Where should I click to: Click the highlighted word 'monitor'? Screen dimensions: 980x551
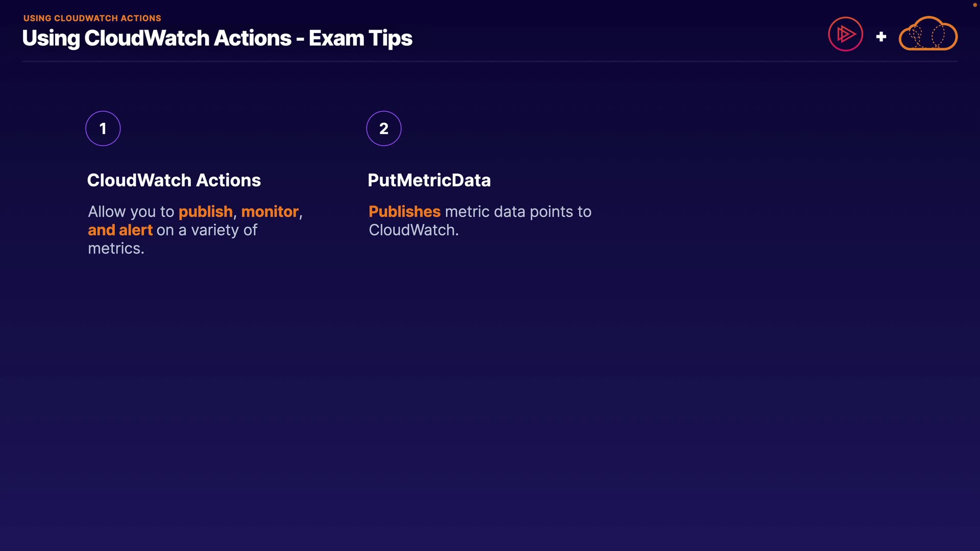click(269, 212)
